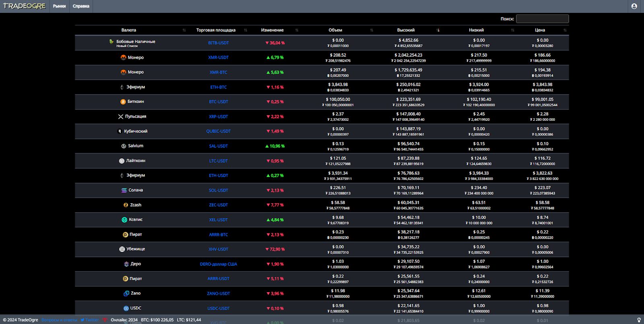
Task: Click the XRP icon beside Пульсация
Action: pos(121,116)
